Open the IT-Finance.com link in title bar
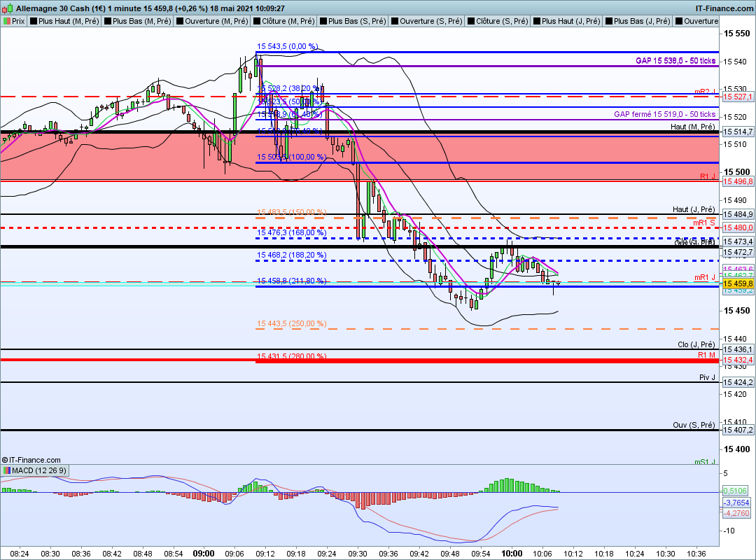Image resolution: width=756 pixels, height=560 pixels. coord(724,8)
